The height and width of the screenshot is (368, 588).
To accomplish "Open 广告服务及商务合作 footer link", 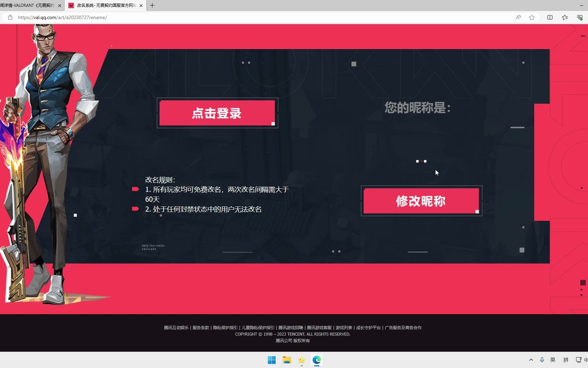I will [403, 327].
